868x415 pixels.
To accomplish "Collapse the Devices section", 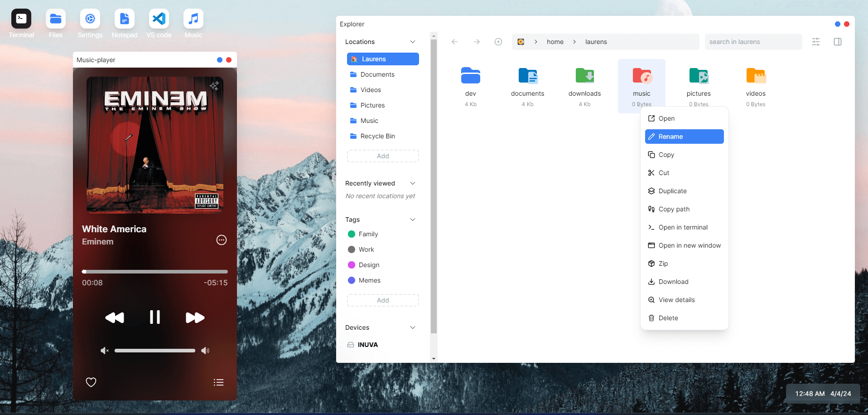I will (x=413, y=327).
